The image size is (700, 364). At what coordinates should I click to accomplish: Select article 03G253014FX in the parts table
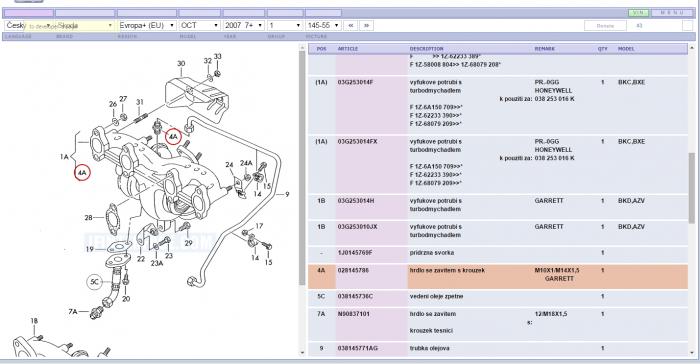coord(357,142)
